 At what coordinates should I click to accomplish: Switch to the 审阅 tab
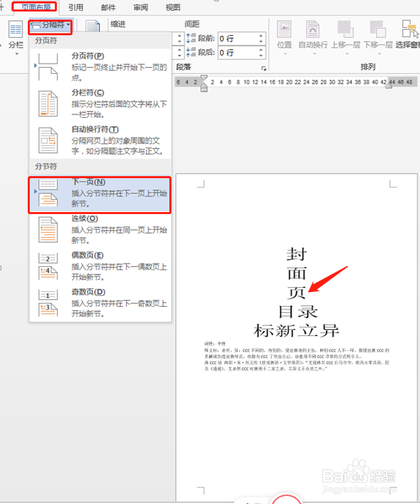[x=140, y=7]
